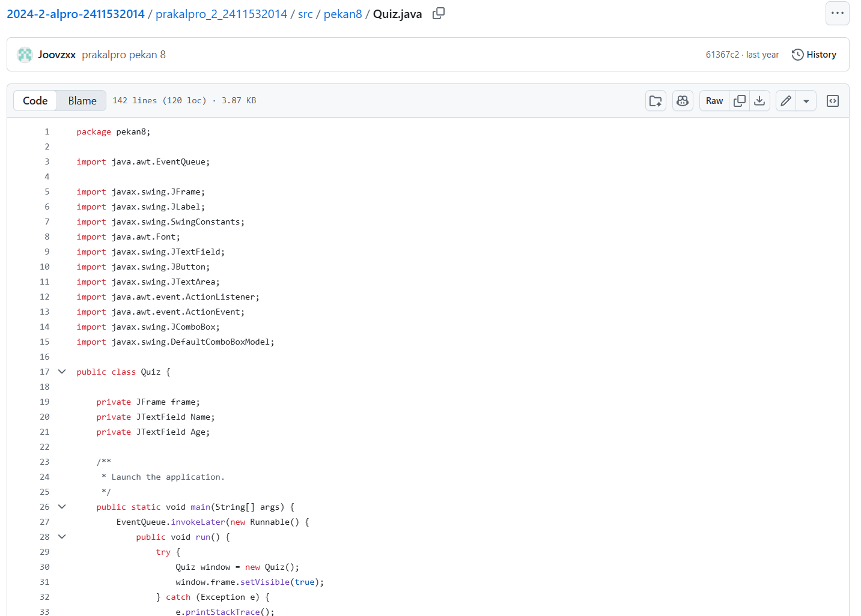This screenshot has height=616, width=861.
Task: Open History for this file
Action: tap(814, 55)
